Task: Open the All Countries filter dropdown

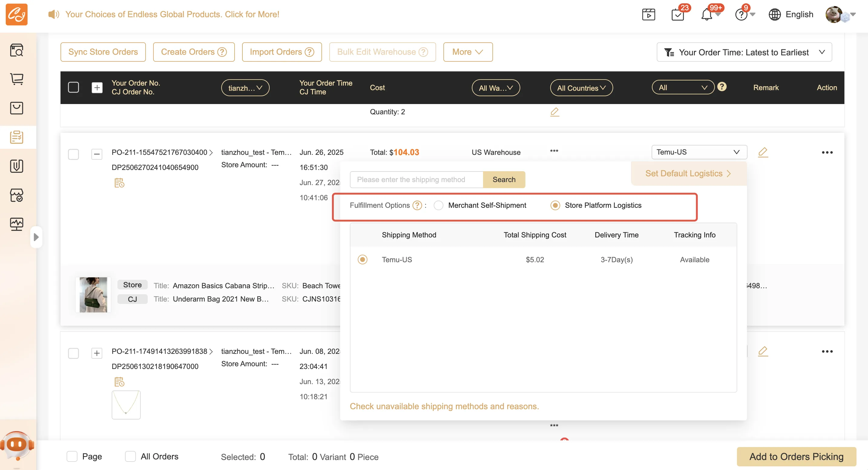Action: coord(581,88)
